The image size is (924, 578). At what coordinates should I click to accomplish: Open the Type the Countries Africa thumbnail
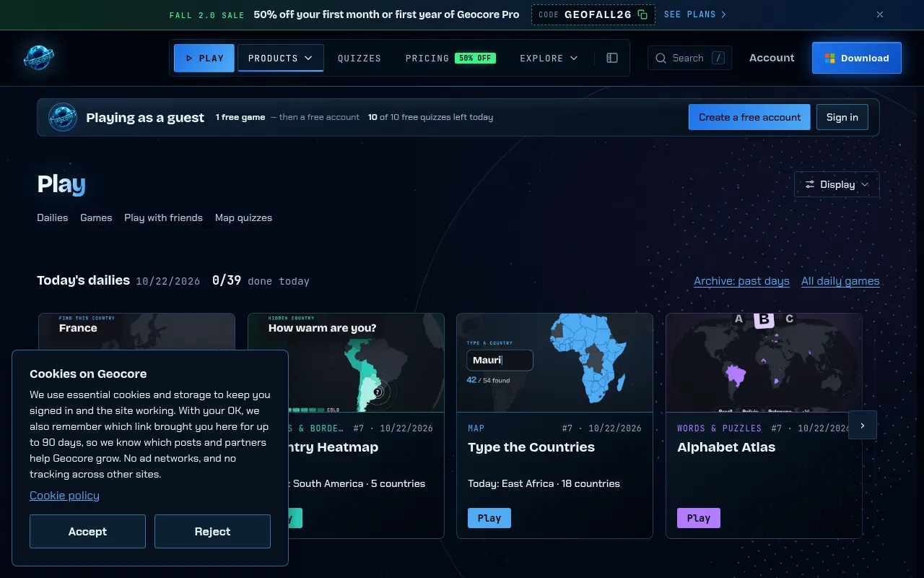[x=554, y=363]
